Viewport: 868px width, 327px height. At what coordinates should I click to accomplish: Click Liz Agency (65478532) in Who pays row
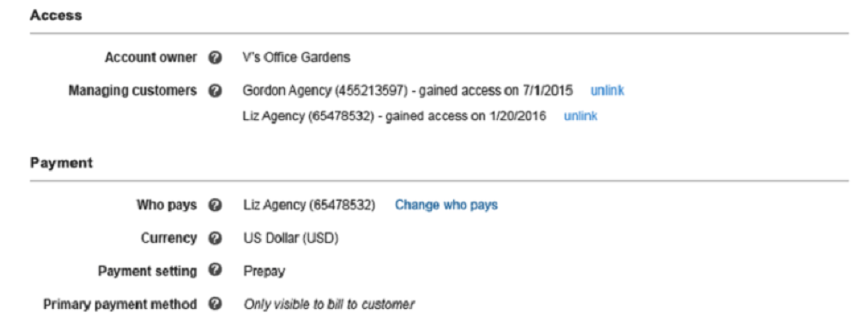pos(309,205)
